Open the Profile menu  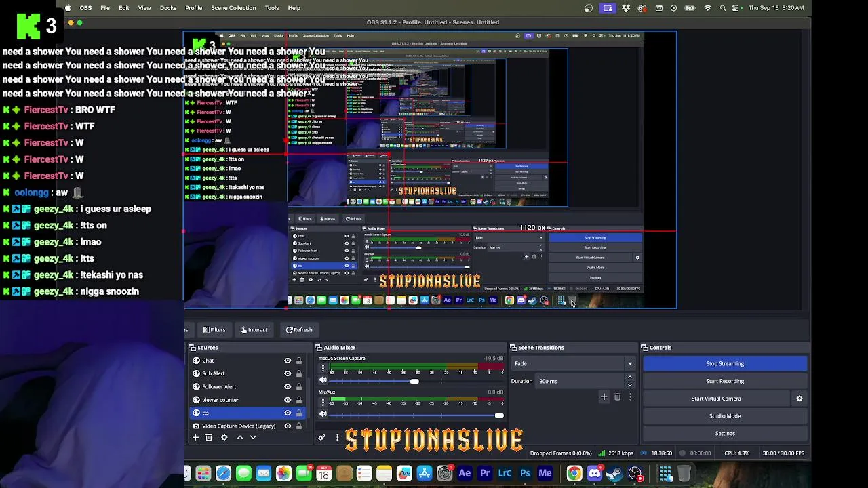[194, 8]
